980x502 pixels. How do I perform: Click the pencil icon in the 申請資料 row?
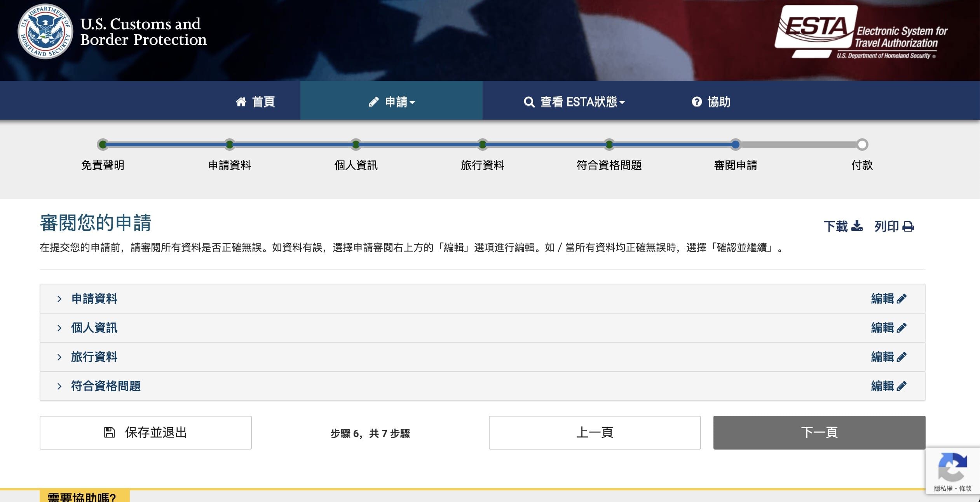coord(902,298)
